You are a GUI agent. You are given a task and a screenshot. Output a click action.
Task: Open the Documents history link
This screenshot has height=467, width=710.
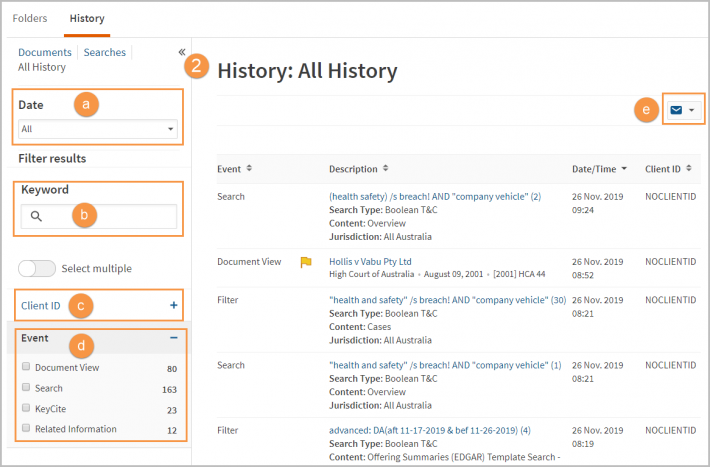pyautogui.click(x=45, y=53)
